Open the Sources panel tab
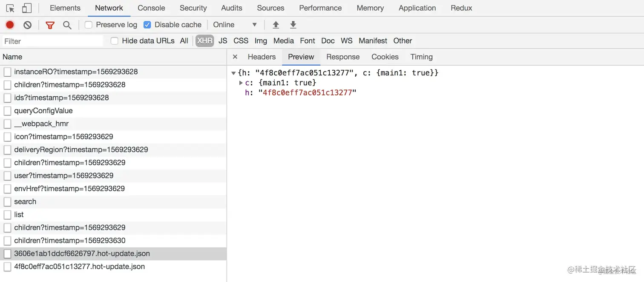Viewport: 644px width, 282px height. tap(270, 8)
